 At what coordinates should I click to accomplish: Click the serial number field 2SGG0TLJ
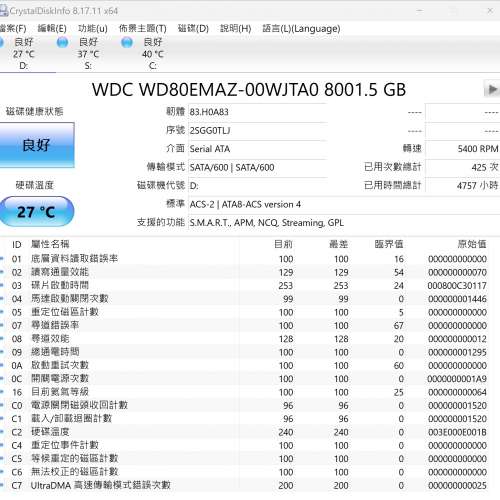[x=257, y=130]
